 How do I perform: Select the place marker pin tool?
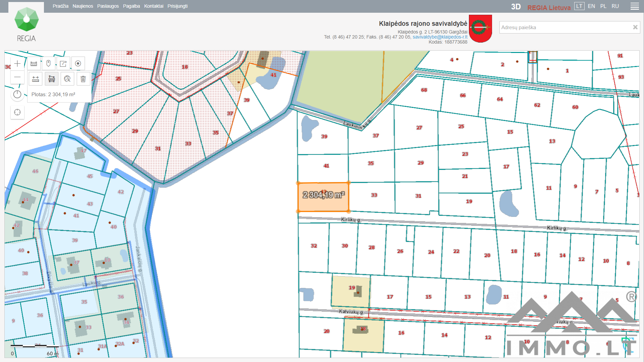(49, 64)
